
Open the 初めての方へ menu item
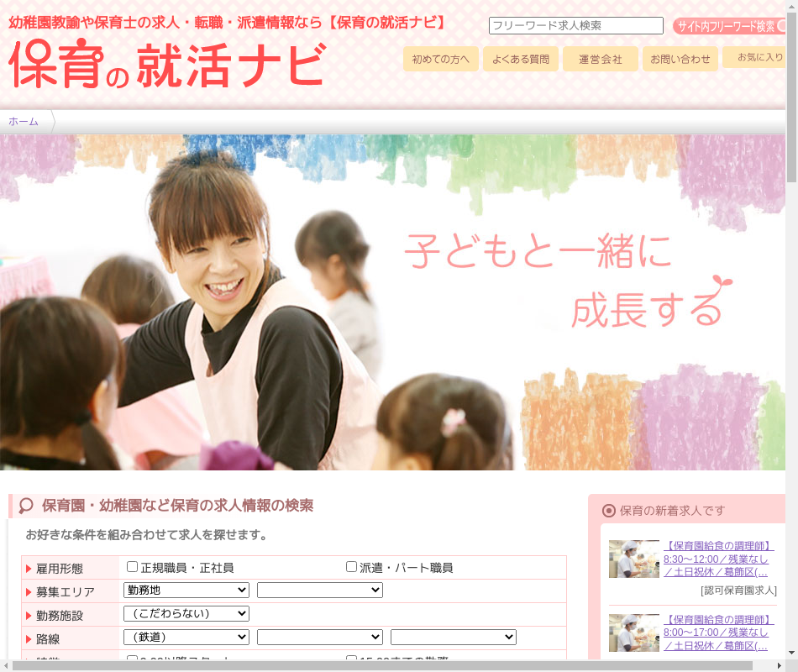tap(441, 59)
